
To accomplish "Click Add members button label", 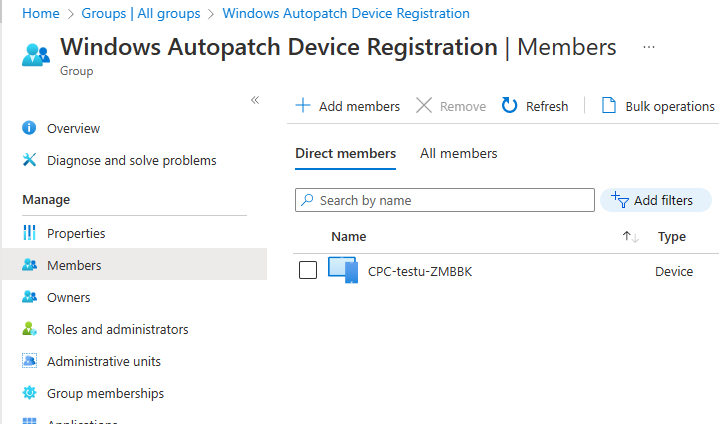I will [360, 106].
